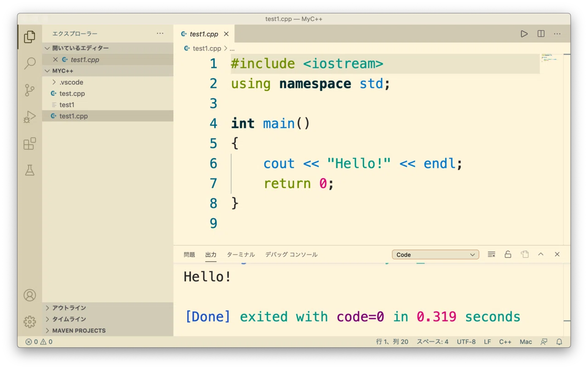Expand the .vscode folder
The height and width of the screenshot is (369, 588).
[x=108, y=83]
